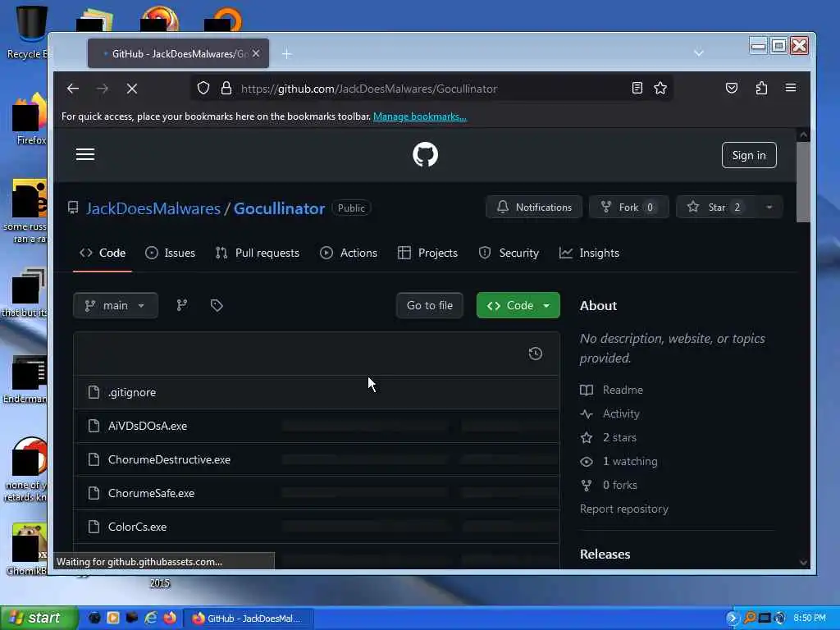Viewport: 840px width, 630px height.
Task: Close the GitHub browser tab
Action: (256, 53)
